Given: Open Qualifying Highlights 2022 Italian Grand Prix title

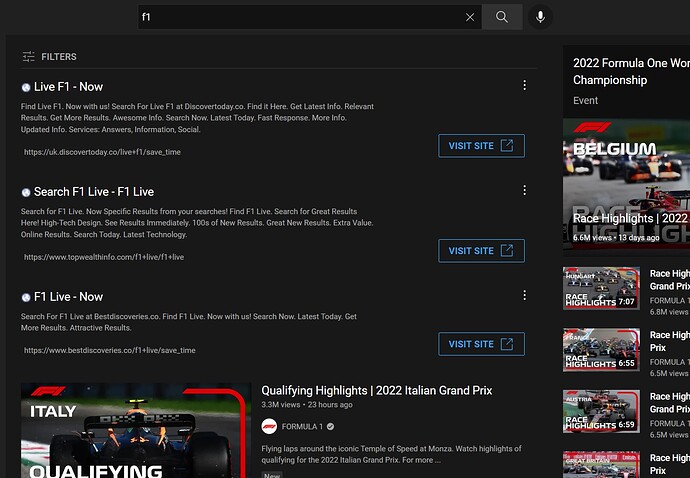Looking at the screenshot, I should pyautogui.click(x=377, y=391).
